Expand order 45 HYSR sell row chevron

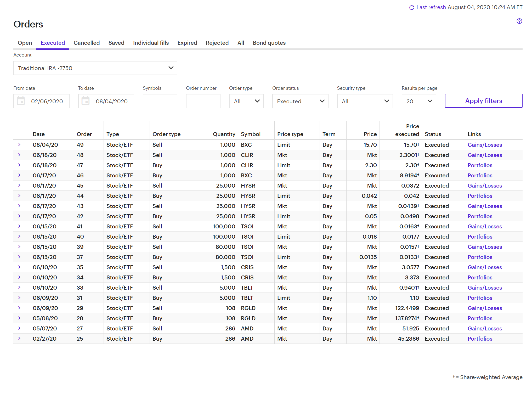click(19, 185)
